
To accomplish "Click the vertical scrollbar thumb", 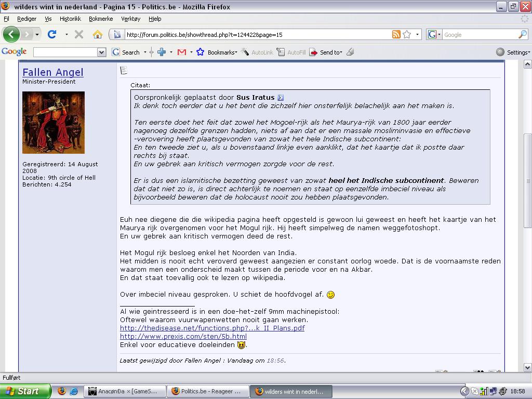I will click(x=527, y=181).
